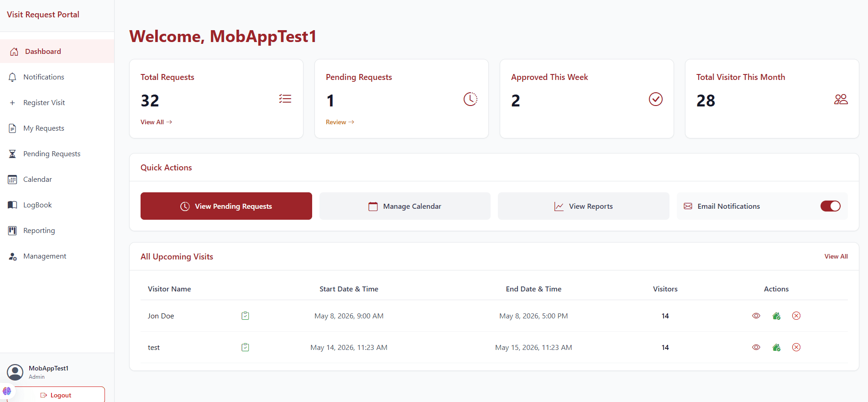
Task: Click the checkmark icon on Approved This Week
Action: [x=656, y=99]
